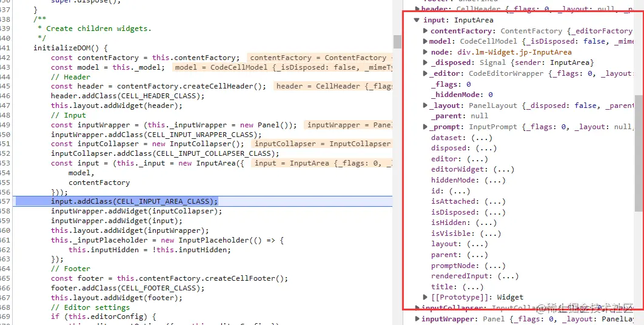This screenshot has height=325, width=644.
Task: Evaluate the promptNode getter (...)
Action: pyautogui.click(x=495, y=266)
